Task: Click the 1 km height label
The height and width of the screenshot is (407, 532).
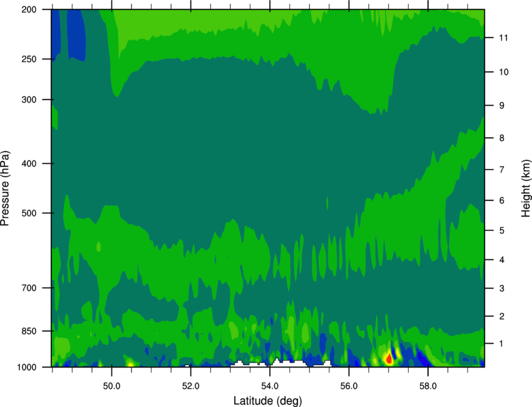Action: coord(501,344)
